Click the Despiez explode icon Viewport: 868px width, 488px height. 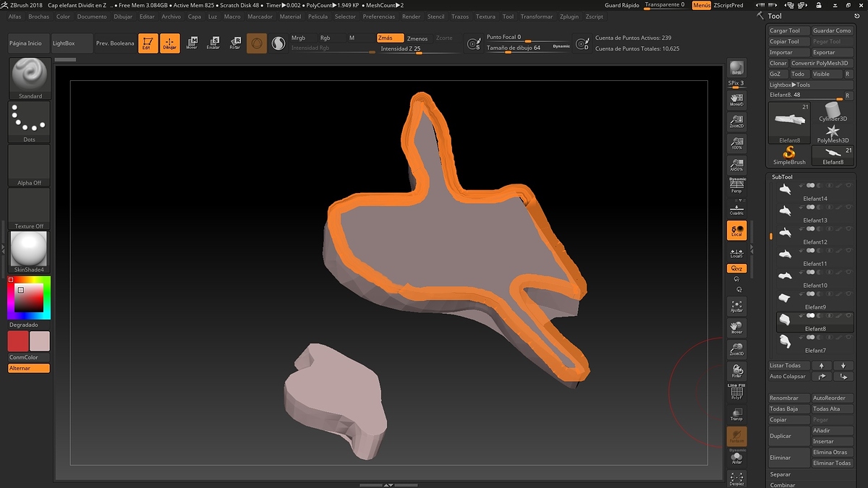point(736,479)
